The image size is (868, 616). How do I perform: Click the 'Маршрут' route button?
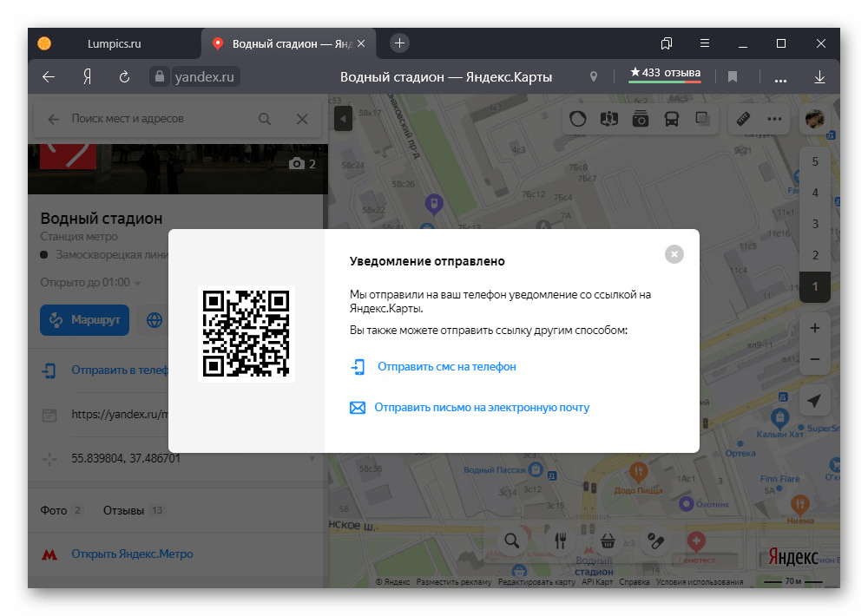point(84,320)
